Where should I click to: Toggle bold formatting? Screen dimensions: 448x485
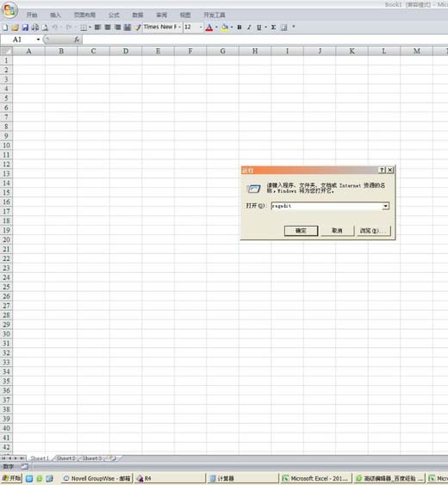pyautogui.click(x=240, y=28)
